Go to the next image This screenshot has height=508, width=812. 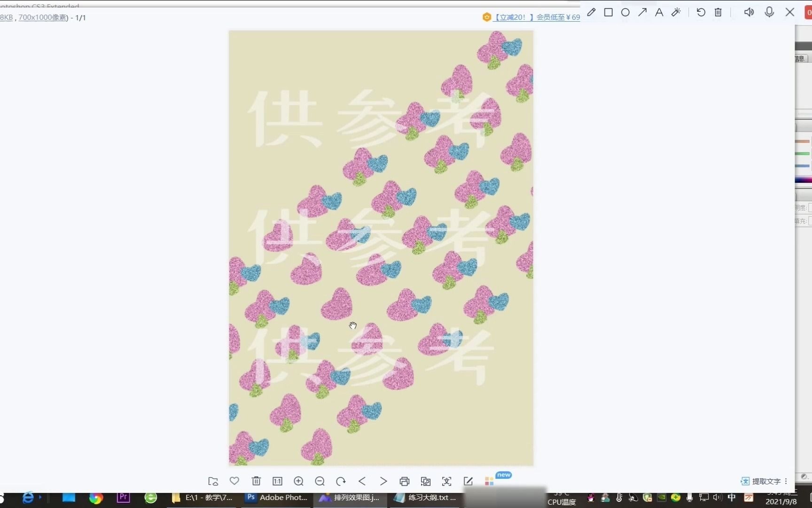(x=383, y=481)
